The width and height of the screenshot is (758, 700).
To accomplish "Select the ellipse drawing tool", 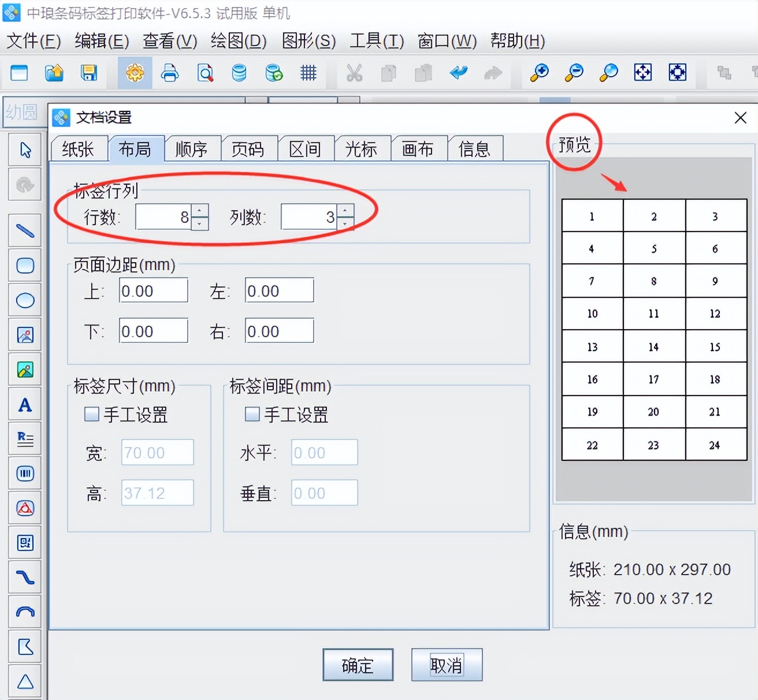I will pyautogui.click(x=25, y=300).
